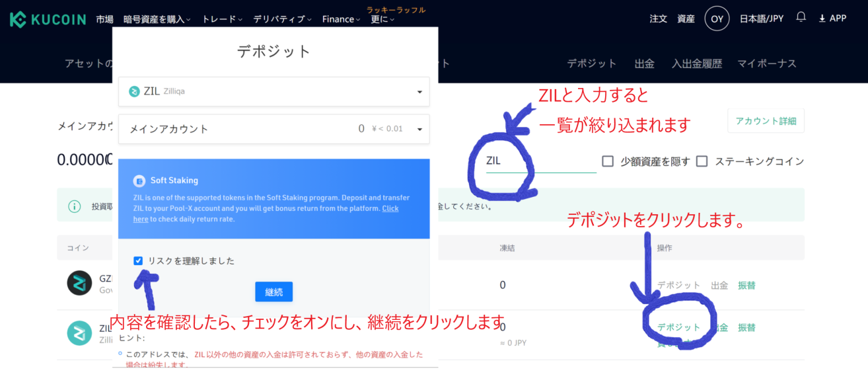The height and width of the screenshot is (392, 868).
Task: Expand the メインアカウント account dropdown
Action: click(x=273, y=129)
